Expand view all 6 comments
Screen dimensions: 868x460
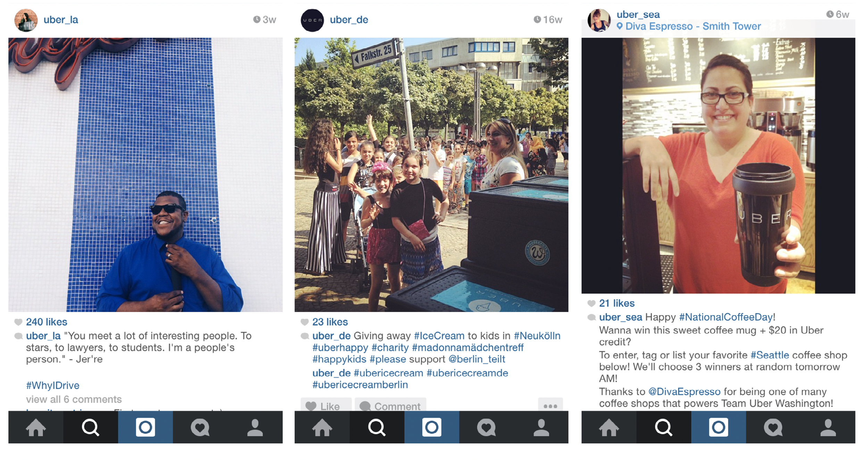tap(74, 399)
